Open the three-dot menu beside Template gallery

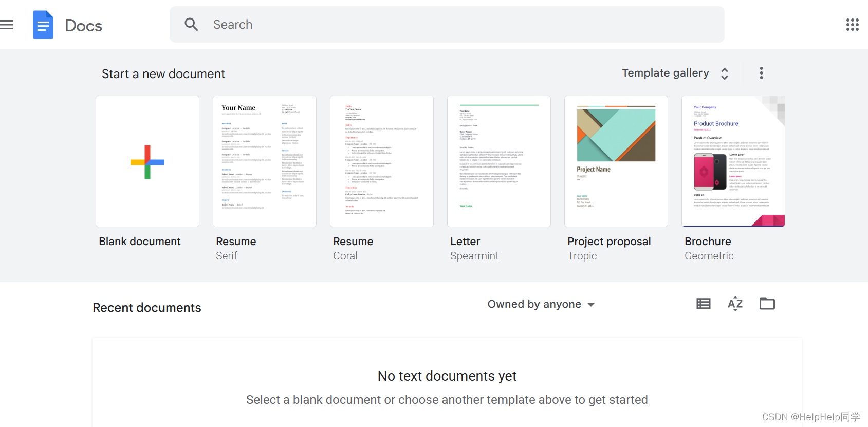click(761, 73)
